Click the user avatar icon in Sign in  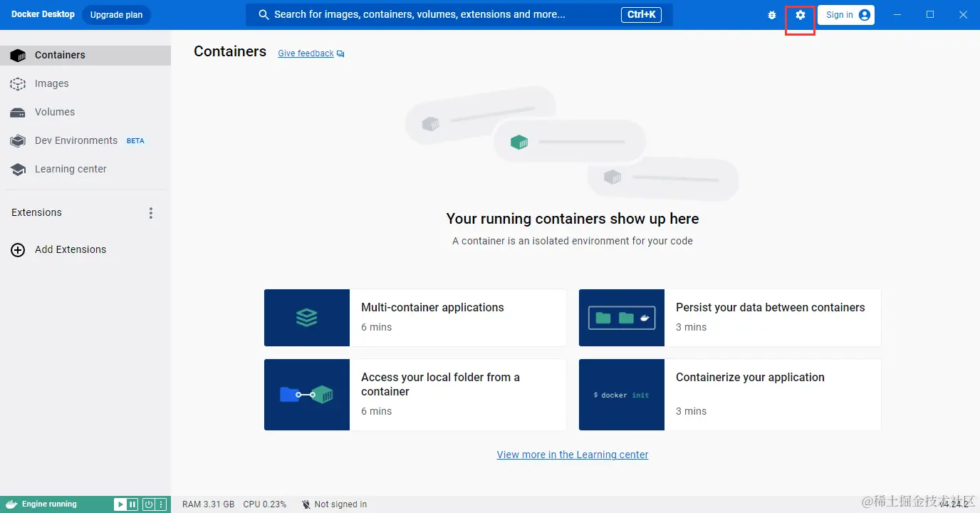(865, 15)
